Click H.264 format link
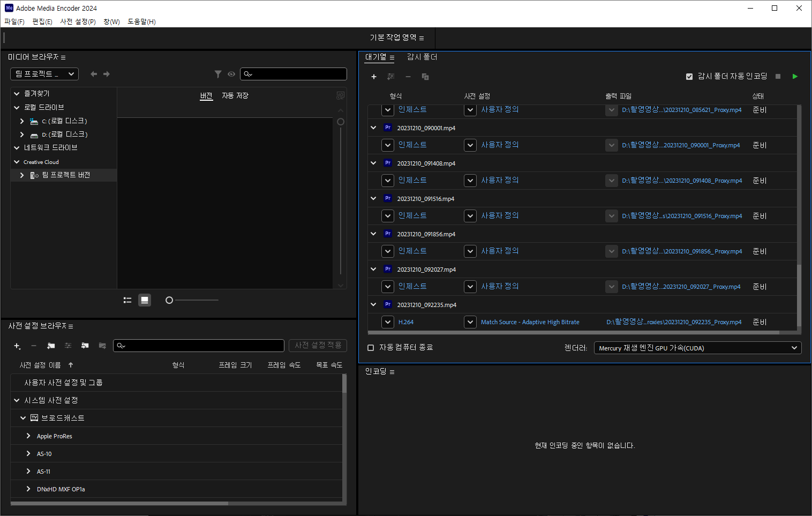 (x=406, y=322)
